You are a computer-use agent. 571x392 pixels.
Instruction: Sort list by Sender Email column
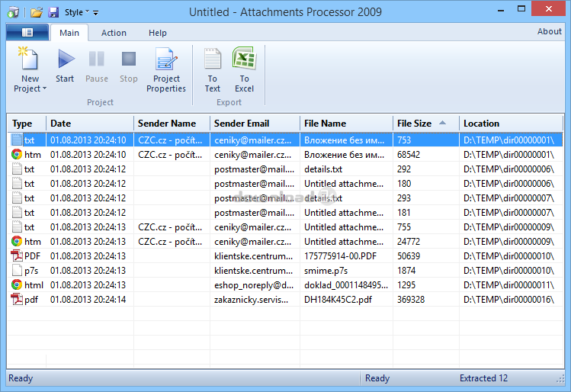point(242,123)
